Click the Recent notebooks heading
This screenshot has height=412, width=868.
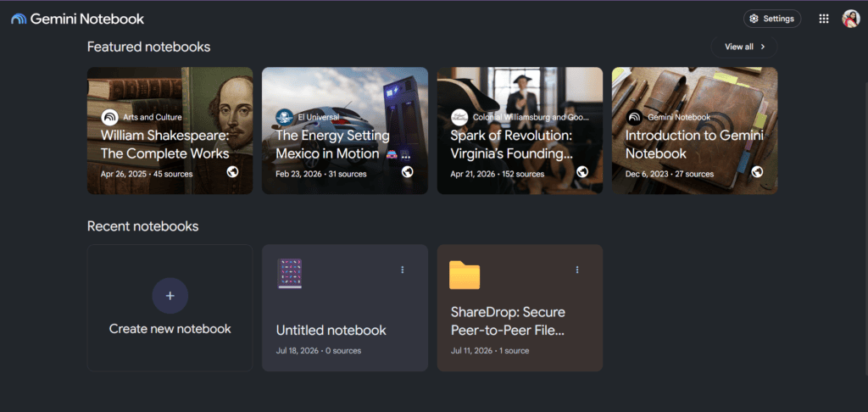142,226
